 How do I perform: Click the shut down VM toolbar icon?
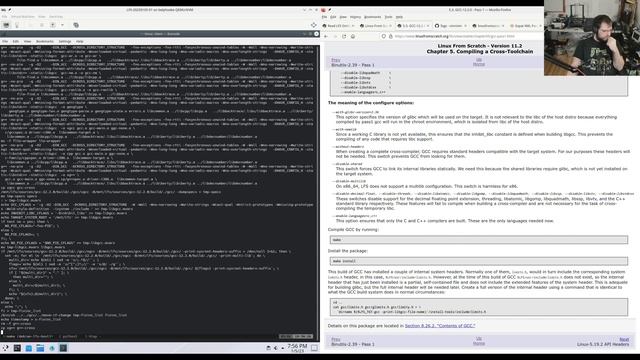pos(53,25)
